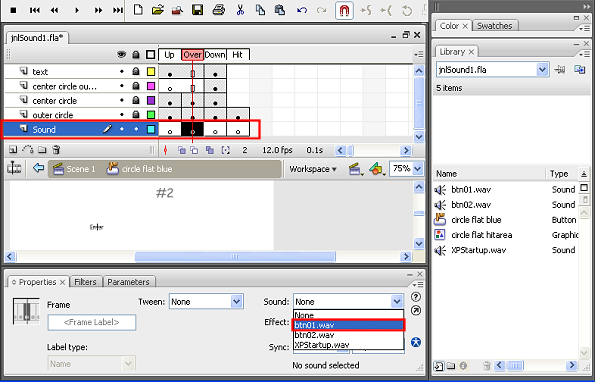This screenshot has height=382, width=595.
Task: Click the show all layers as outlines header icon
Action: [x=151, y=55]
